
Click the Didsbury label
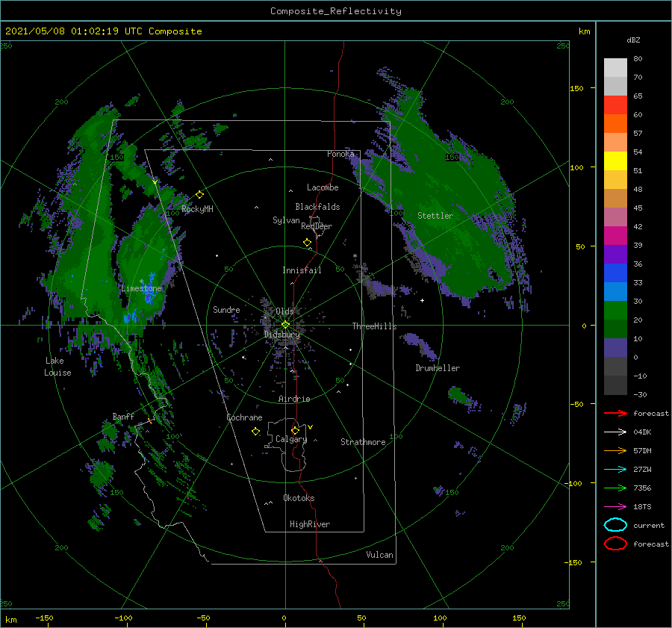pos(281,335)
